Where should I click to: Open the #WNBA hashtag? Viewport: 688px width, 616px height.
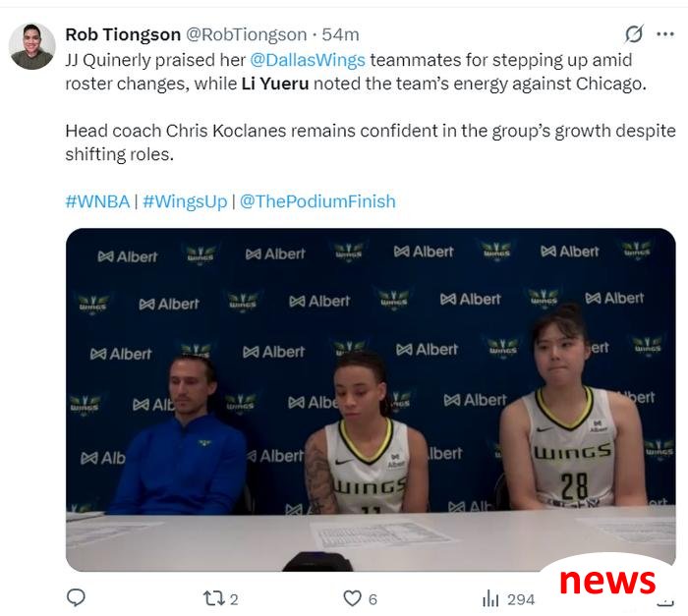point(97,201)
